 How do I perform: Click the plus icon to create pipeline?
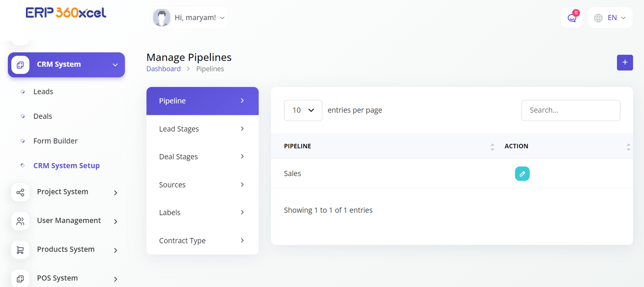[x=625, y=62]
